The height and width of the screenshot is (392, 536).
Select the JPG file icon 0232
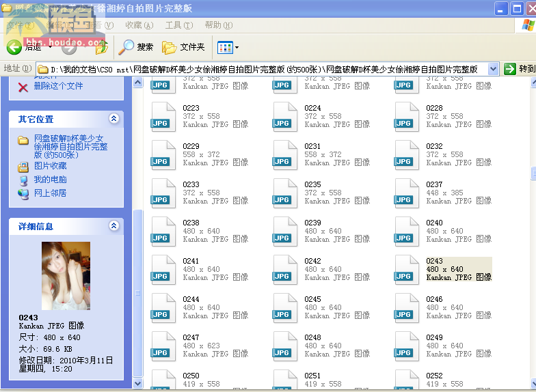pyautogui.click(x=407, y=155)
